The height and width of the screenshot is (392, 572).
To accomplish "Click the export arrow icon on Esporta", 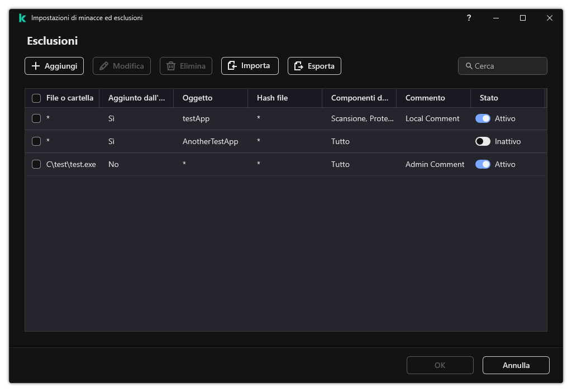I will (298, 66).
